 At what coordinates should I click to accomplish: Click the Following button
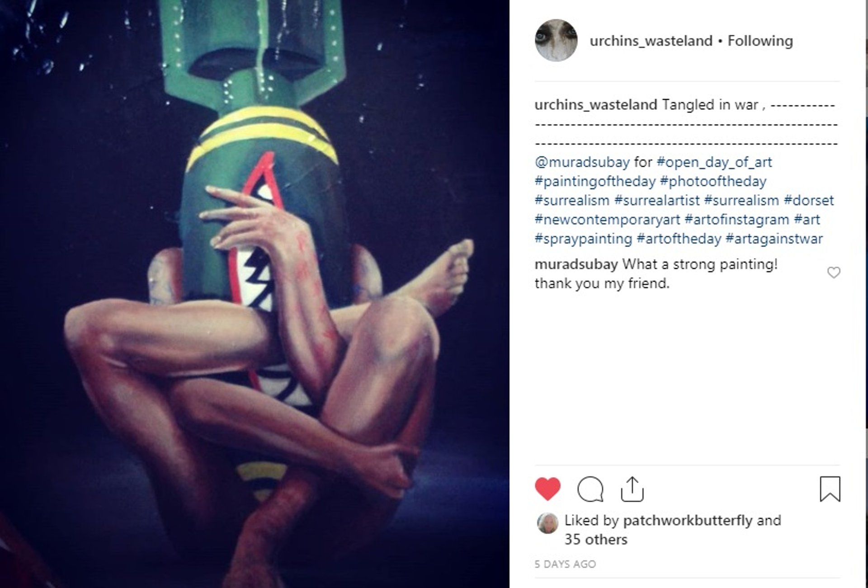click(x=760, y=41)
